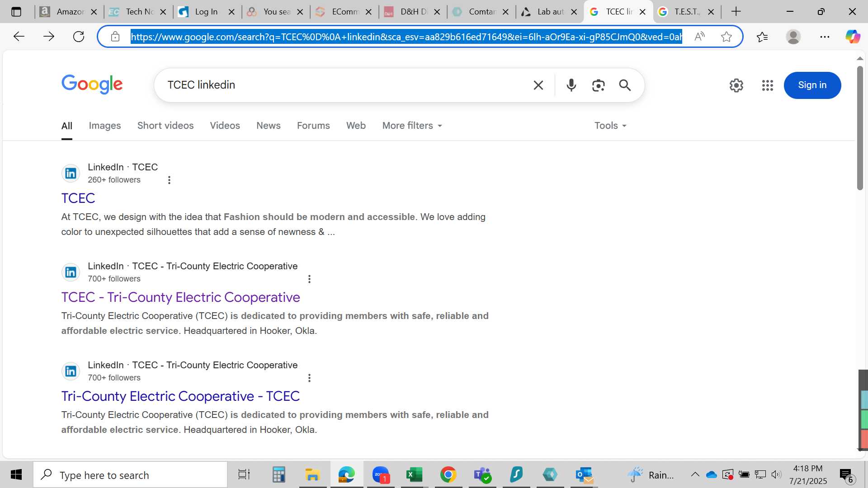The height and width of the screenshot is (488, 868).
Task: Open Tri-County Electric Cooperative - TCEC link
Action: (x=180, y=396)
